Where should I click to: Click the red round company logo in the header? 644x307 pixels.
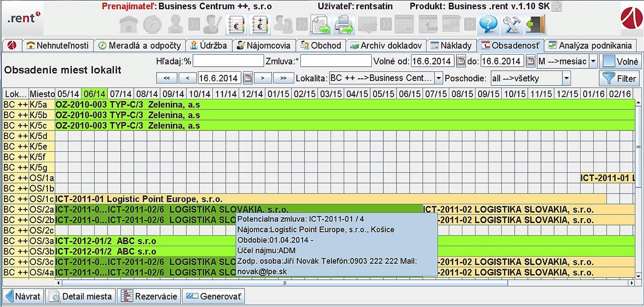tap(631, 19)
